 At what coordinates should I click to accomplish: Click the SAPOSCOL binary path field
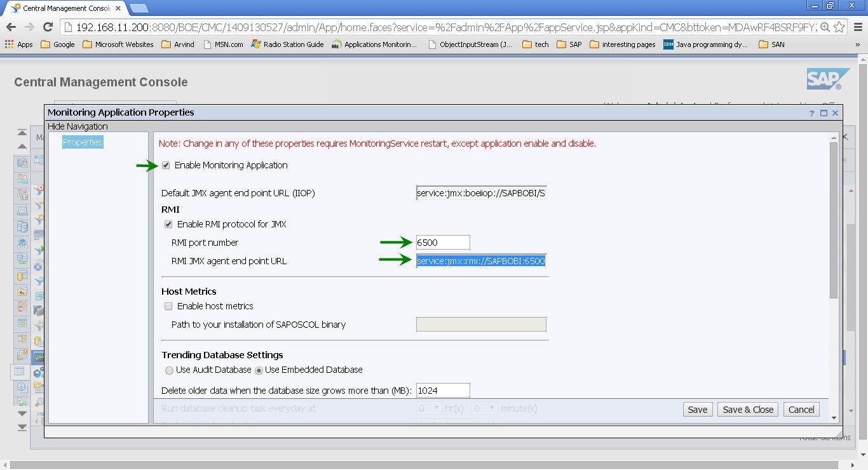click(481, 325)
